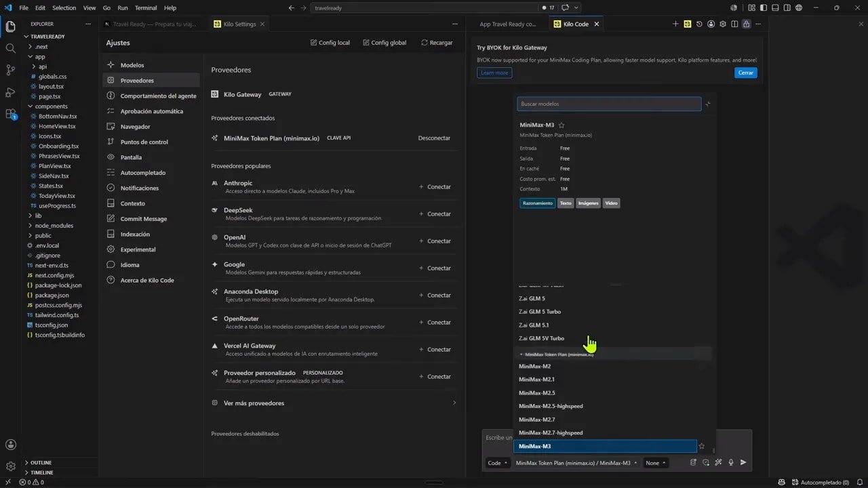Viewport: 868px width, 488px height.
Task: Switch to Kilo Settings tab
Action: tap(239, 24)
